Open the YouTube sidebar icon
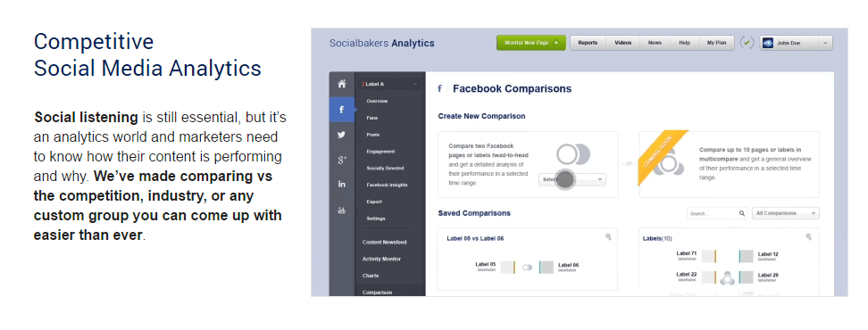868x330 pixels. click(x=341, y=210)
